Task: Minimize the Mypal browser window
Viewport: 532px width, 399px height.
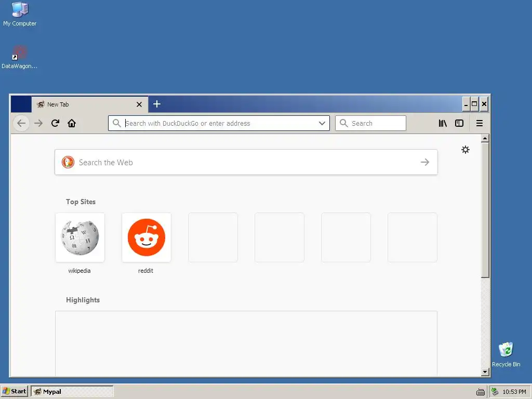Action: [466, 104]
